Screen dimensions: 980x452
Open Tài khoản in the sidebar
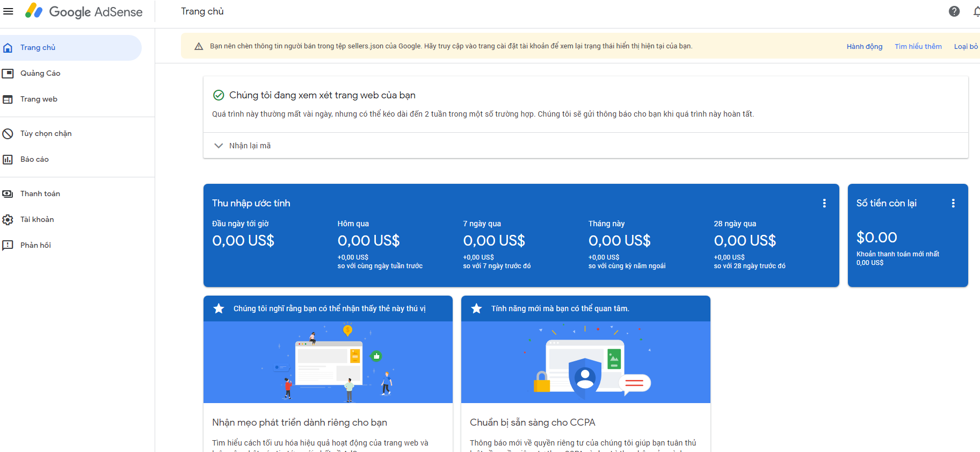[x=71, y=220]
